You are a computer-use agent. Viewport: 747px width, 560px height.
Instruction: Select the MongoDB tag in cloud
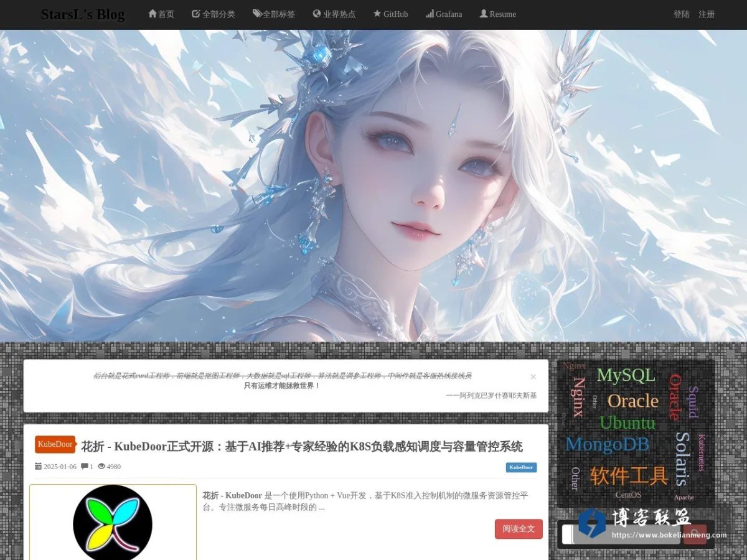click(x=607, y=444)
